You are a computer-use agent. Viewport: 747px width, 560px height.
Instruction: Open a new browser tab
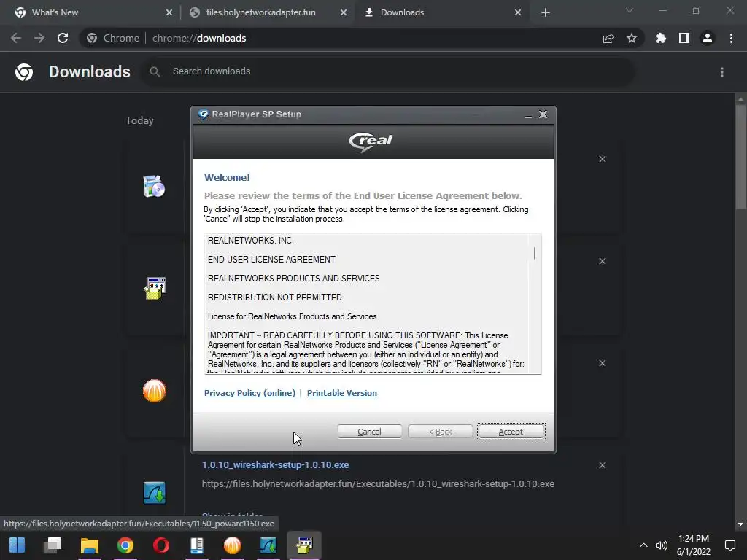546,12
